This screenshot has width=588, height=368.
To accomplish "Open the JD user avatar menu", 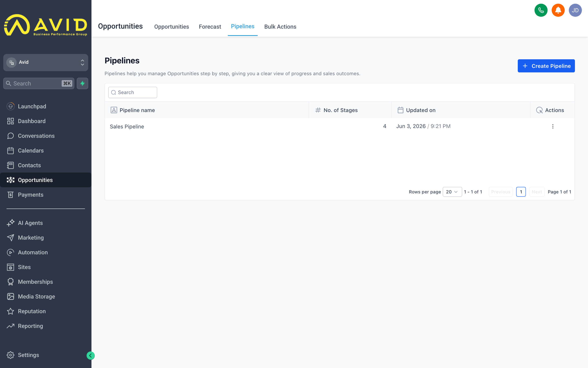I will click(575, 10).
